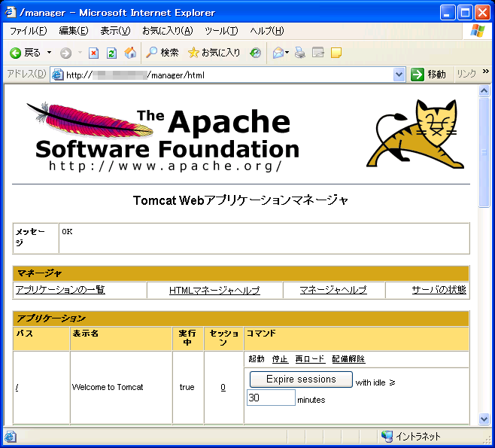Click the Tomcat cat logo image
This screenshot has width=495, height=448.
click(415, 133)
